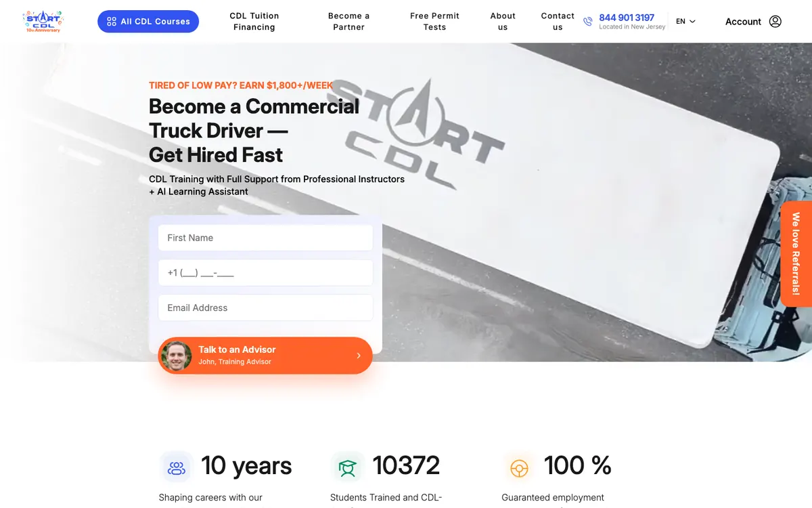Click the arrow on Talk to an Advisor
Image resolution: width=812 pixels, height=508 pixels.
point(359,356)
